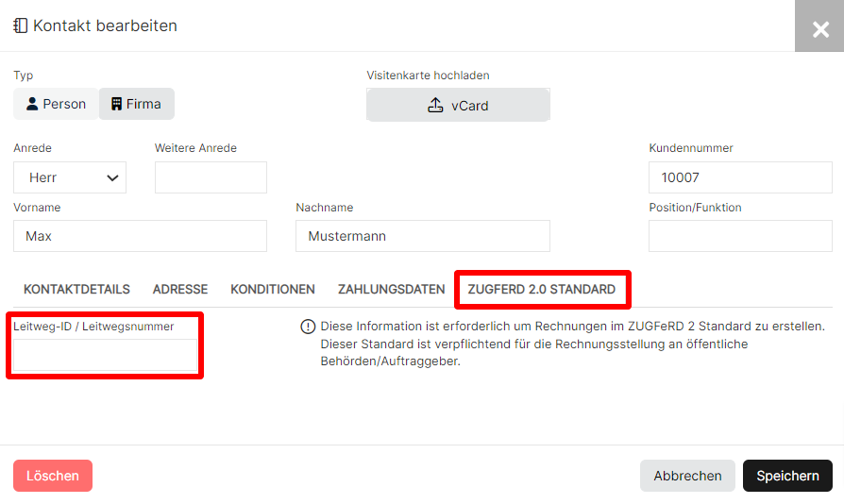
Task: Click the address book icon beside Kontakt bearbeiten
Action: click(x=21, y=25)
